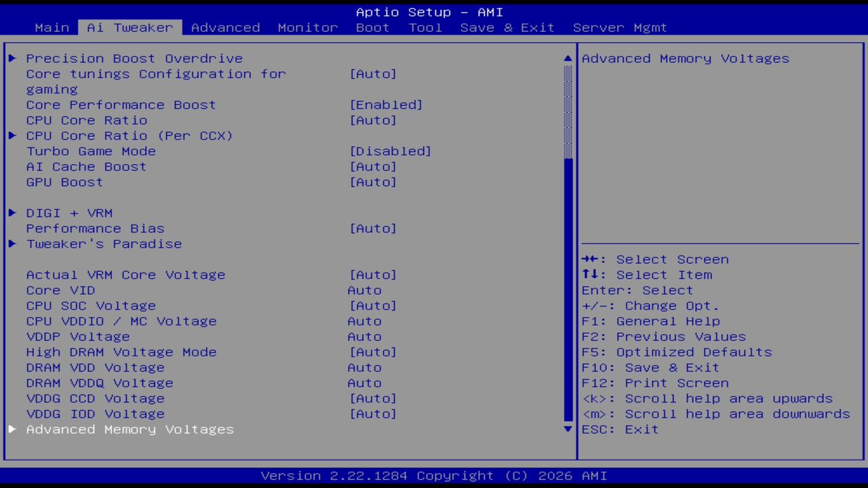This screenshot has width=868, height=488.
Task: Click the F1: General Help hint
Action: coord(651,321)
